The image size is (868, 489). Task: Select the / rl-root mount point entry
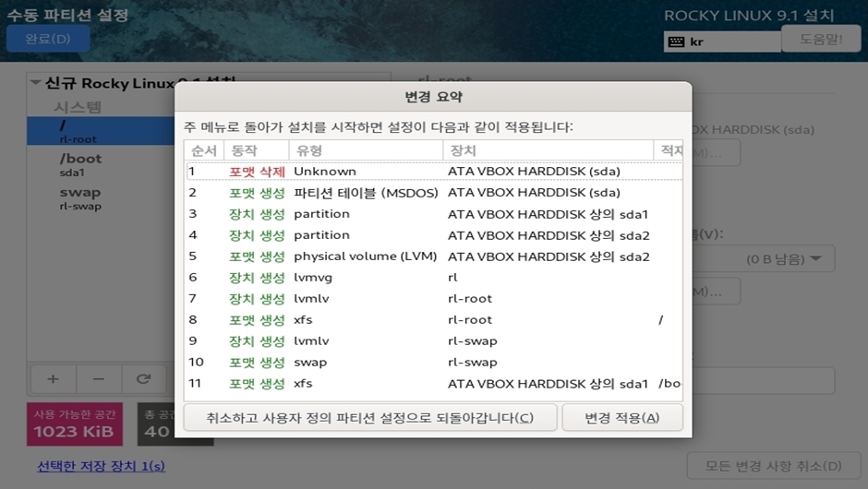tap(101, 131)
